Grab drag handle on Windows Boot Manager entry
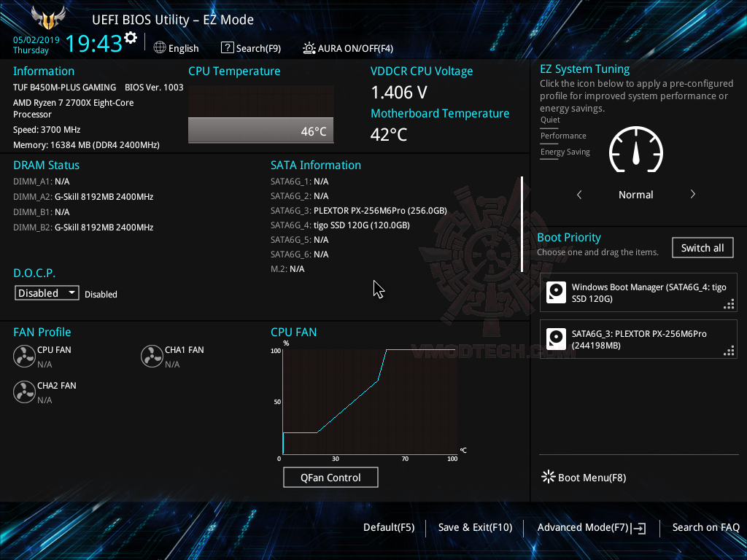Screen dimensions: 747x560 click(729, 304)
